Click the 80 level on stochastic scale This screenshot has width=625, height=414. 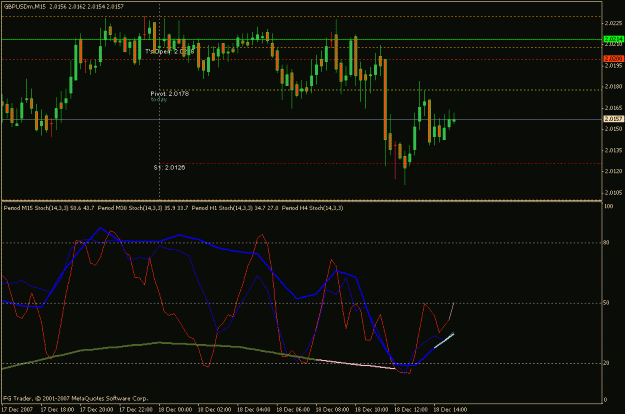[606, 242]
